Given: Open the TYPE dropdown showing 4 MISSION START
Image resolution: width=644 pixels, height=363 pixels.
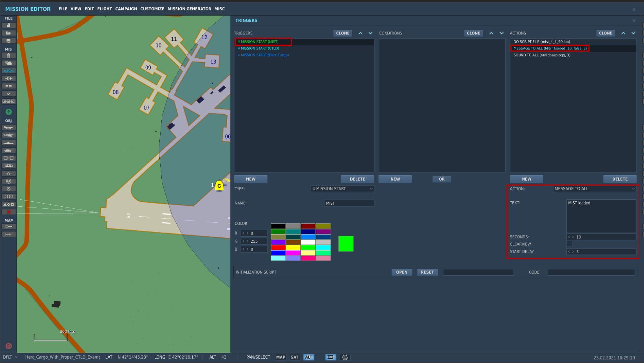Looking at the screenshot, I should [x=342, y=189].
